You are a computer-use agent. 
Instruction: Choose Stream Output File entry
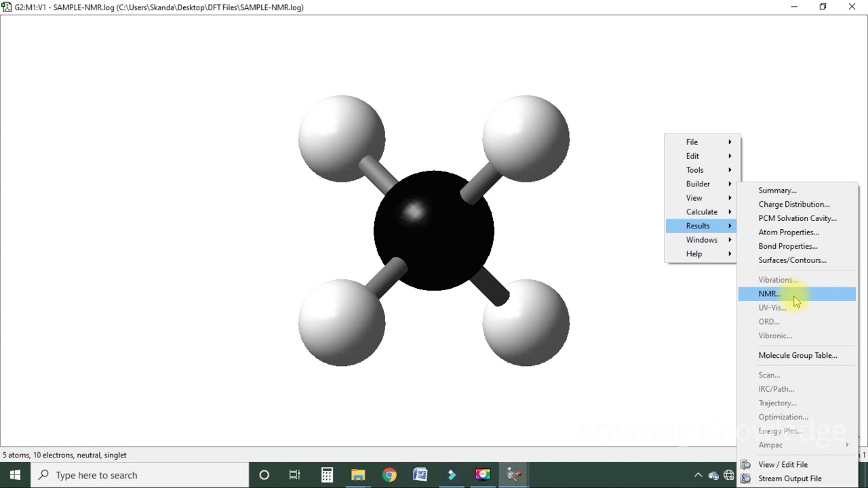pyautogui.click(x=797, y=479)
